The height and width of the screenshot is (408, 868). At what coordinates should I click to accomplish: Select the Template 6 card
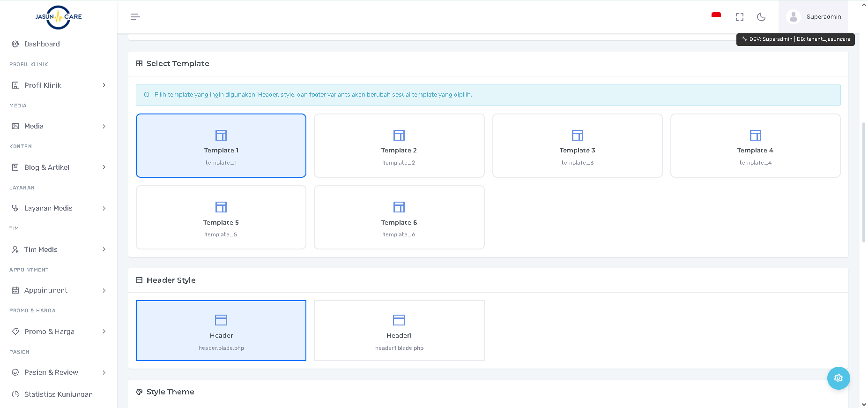pyautogui.click(x=399, y=217)
